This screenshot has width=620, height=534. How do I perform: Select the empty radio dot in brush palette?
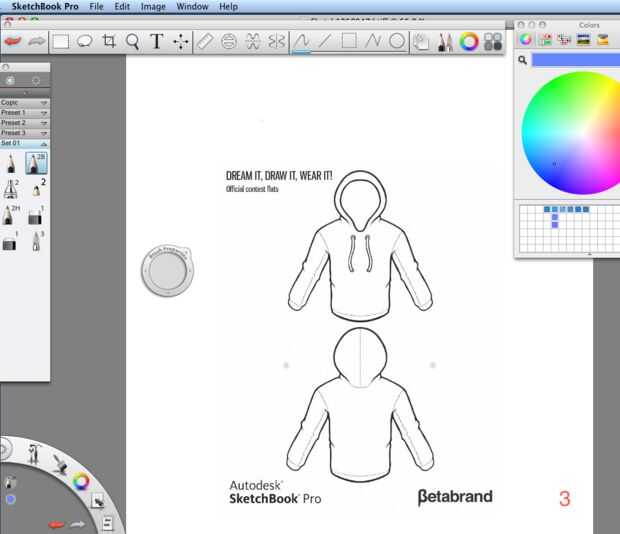tap(36, 80)
